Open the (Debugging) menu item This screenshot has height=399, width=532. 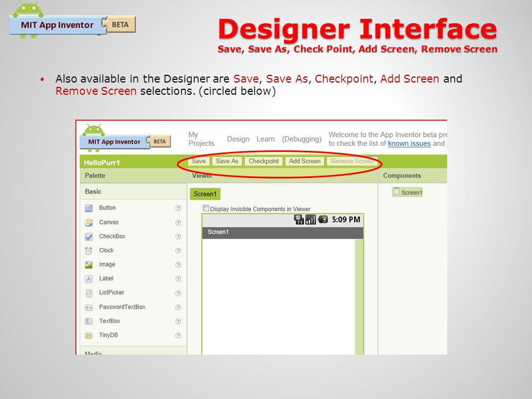pyautogui.click(x=301, y=139)
